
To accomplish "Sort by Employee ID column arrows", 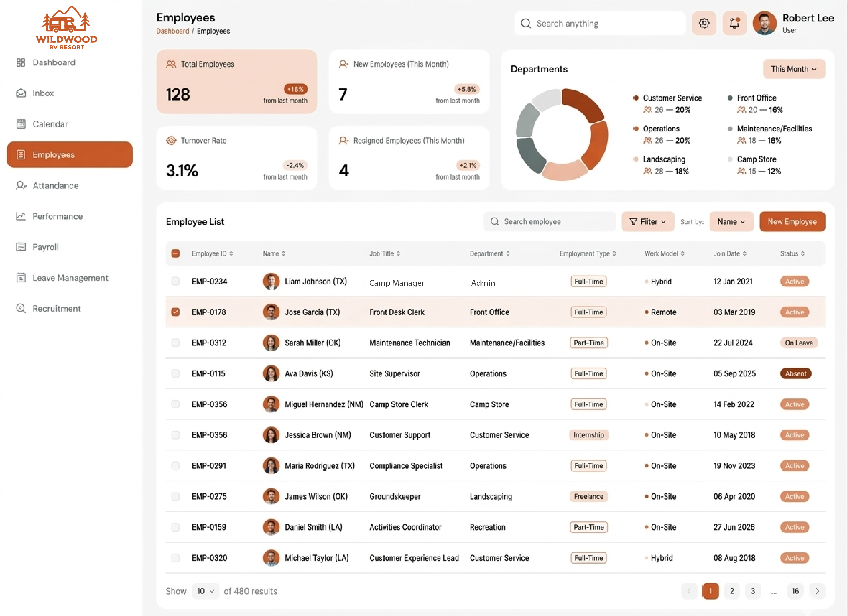I will tap(231, 253).
